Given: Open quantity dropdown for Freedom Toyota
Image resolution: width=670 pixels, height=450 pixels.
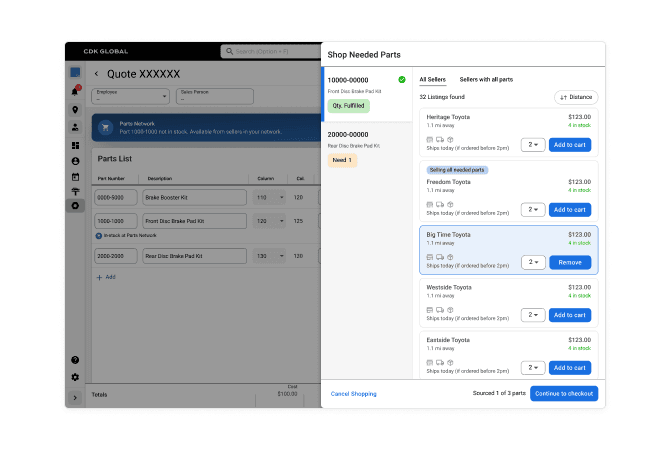Looking at the screenshot, I should tap(533, 209).
